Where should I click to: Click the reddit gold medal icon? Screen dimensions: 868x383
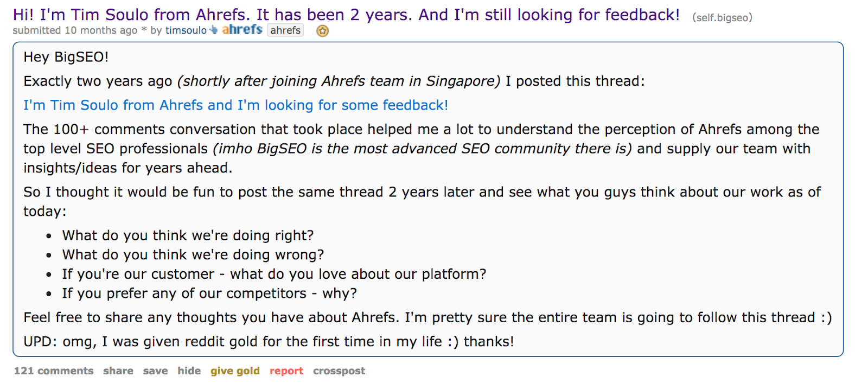pyautogui.click(x=322, y=31)
